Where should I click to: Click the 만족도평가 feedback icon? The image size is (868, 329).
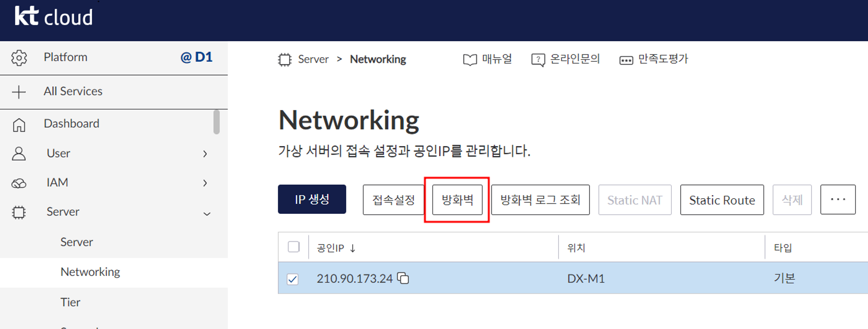pos(626,60)
